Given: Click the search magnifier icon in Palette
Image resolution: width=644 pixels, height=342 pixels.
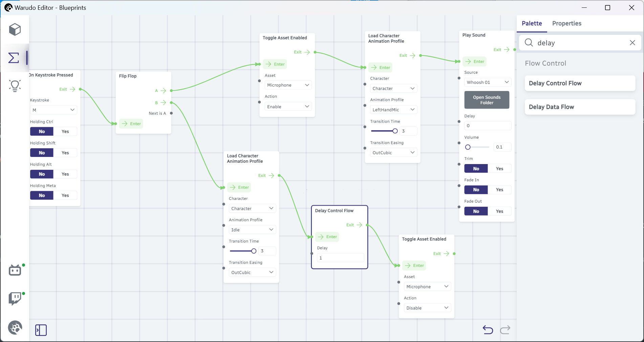Looking at the screenshot, I should (x=529, y=43).
